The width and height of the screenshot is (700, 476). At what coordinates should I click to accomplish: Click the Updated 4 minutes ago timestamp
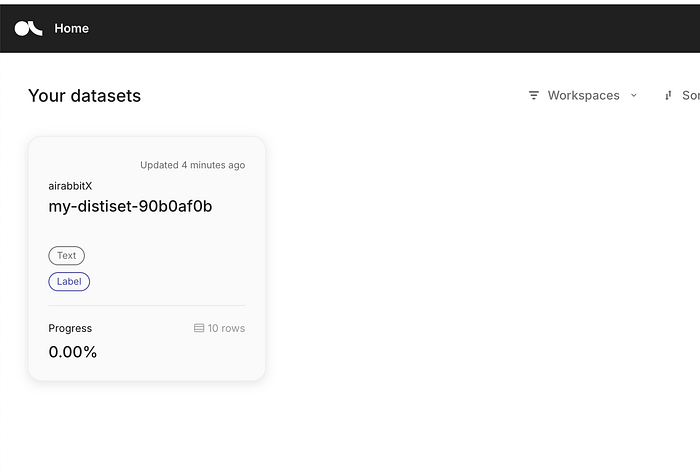(x=192, y=165)
